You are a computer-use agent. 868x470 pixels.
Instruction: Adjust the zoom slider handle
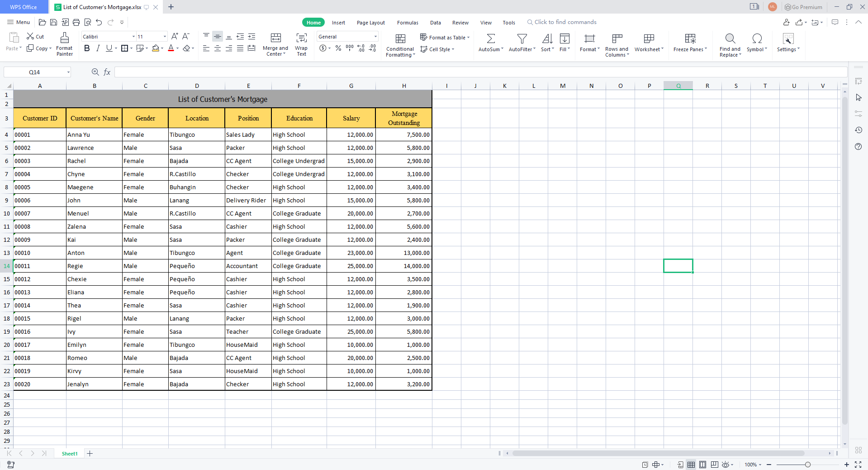808,465
